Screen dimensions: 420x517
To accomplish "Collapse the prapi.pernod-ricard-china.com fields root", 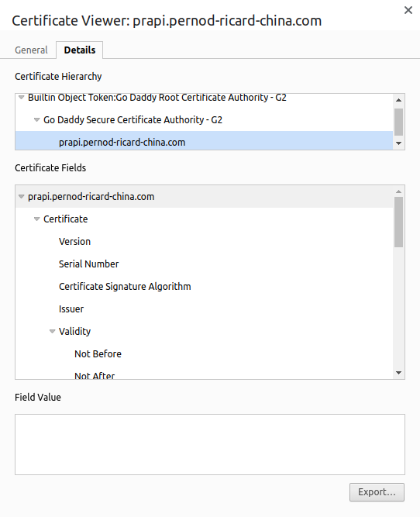I will click(22, 197).
